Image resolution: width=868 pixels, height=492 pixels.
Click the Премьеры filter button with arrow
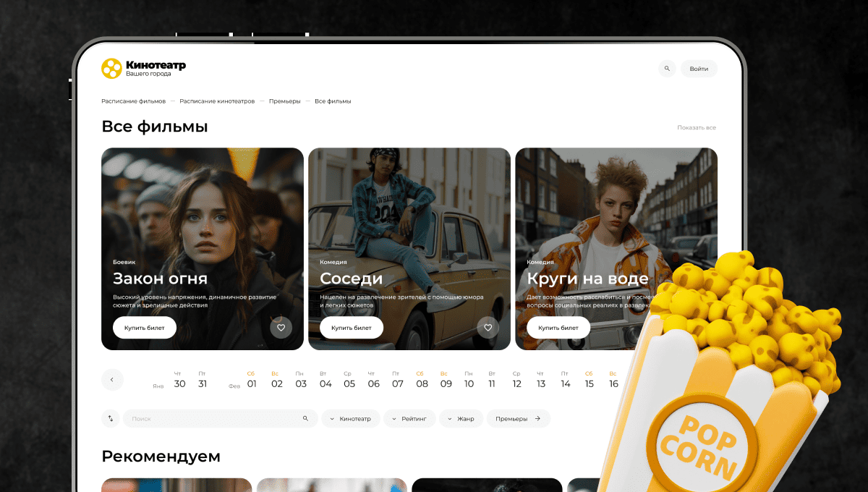pyautogui.click(x=518, y=418)
